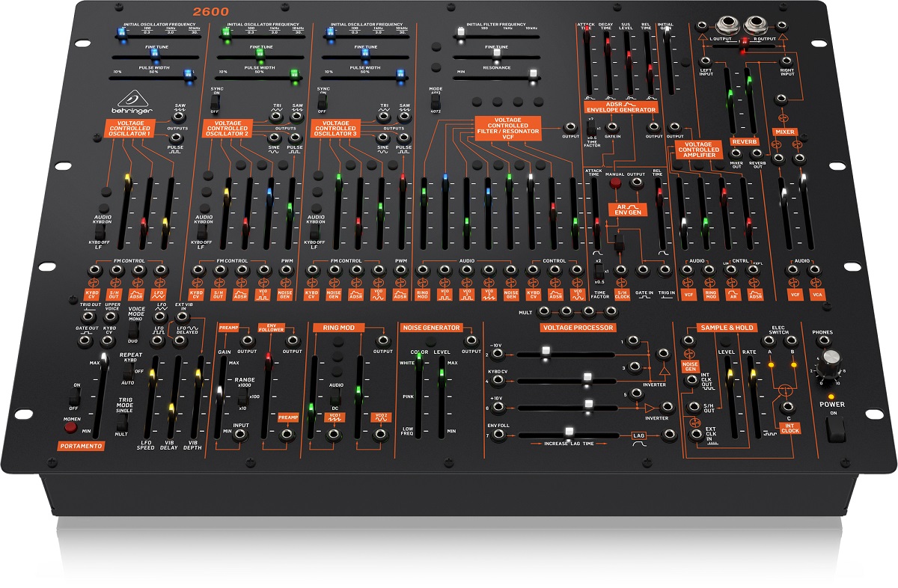
Task: Select the RING MOD audio input of the VCF
Action: click(x=424, y=269)
